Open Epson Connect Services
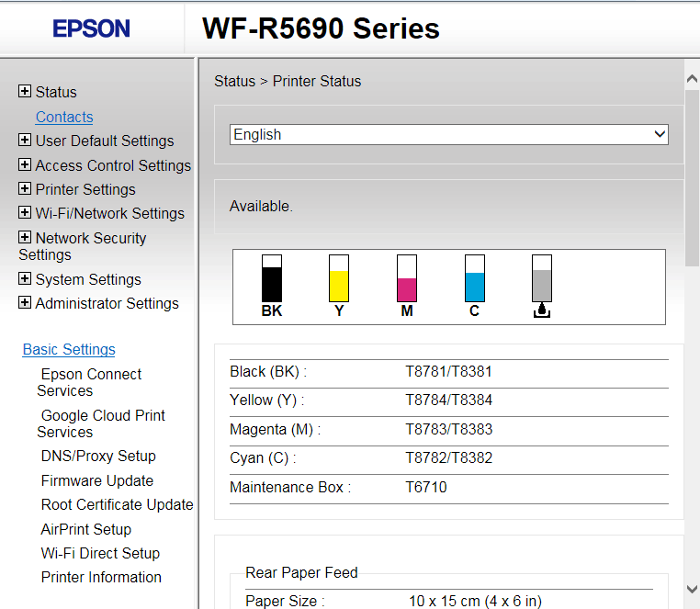 pos(89,382)
